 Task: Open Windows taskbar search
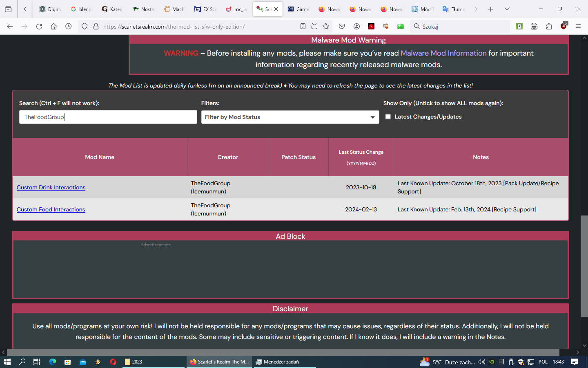22,362
